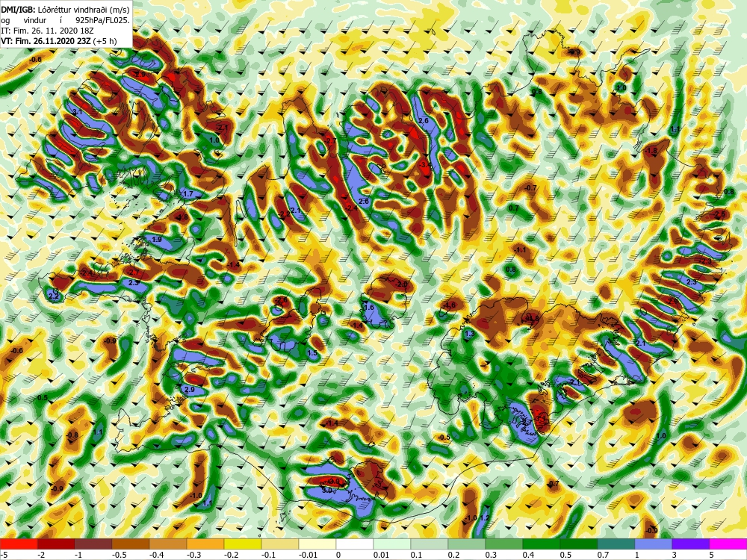Click the 3.0 value near the south coast
This screenshot has height=560, width=747.
click(327, 490)
